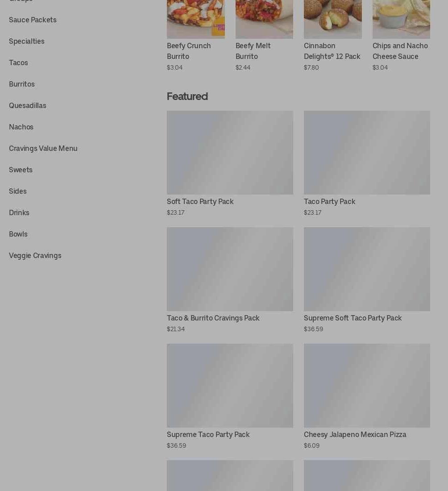Choose the Supreme Soft Taco Party Pack
This screenshot has height=491, width=448.
point(367,279)
